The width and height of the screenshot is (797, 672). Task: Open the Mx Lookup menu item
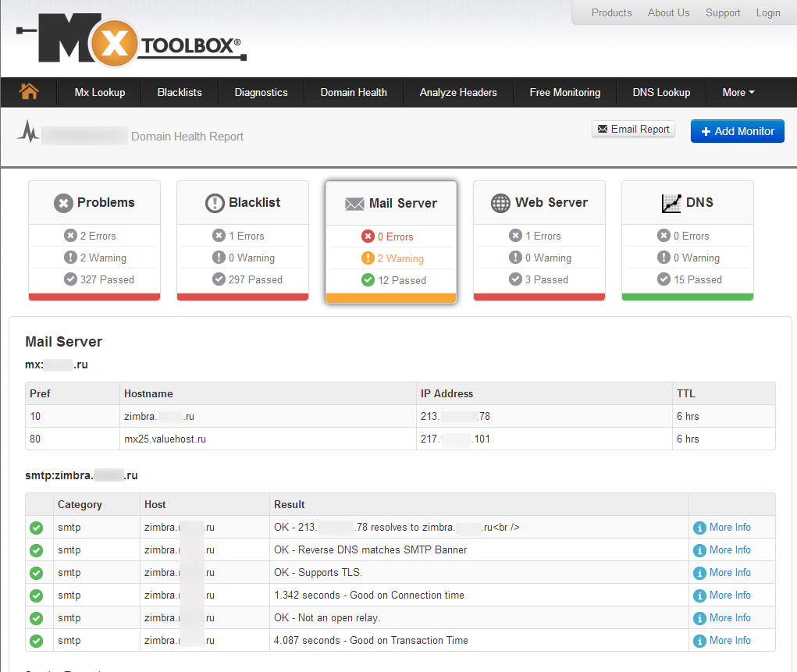(100, 92)
